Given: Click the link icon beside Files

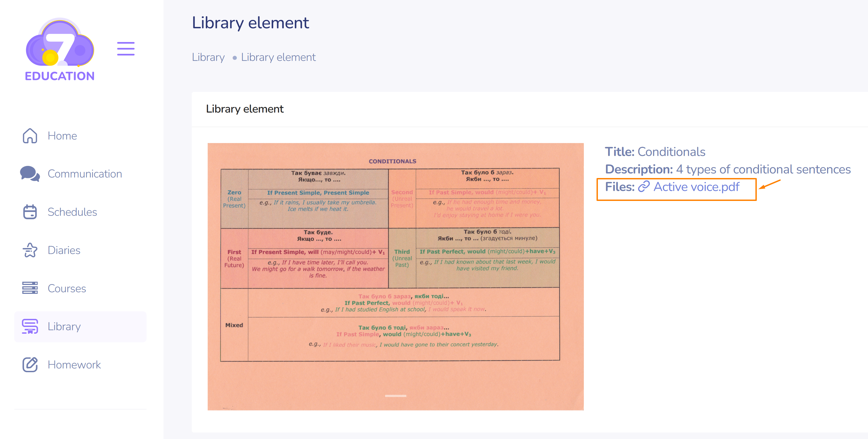Looking at the screenshot, I should [644, 187].
